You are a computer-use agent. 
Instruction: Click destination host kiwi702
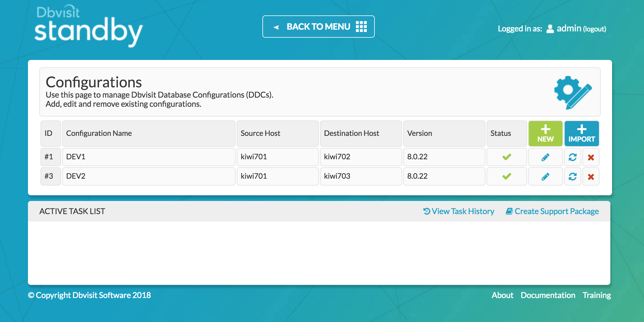[x=361, y=157]
